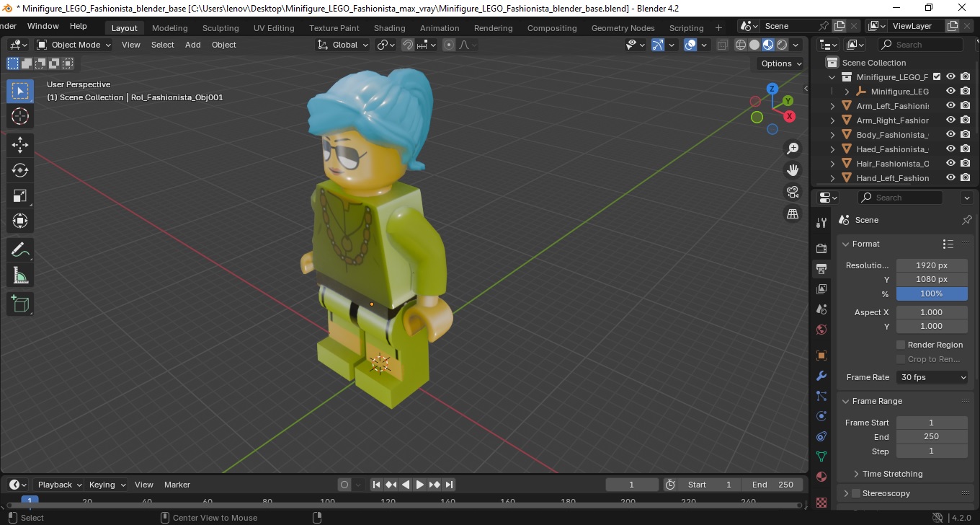Toggle eye icon for Hair_Fashionista object
This screenshot has width=980, height=525.
[950, 164]
